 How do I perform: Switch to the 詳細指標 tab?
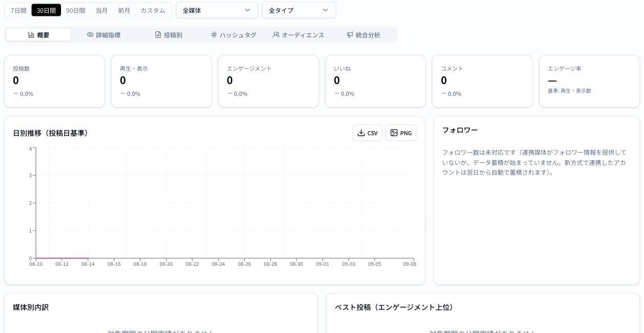click(104, 35)
